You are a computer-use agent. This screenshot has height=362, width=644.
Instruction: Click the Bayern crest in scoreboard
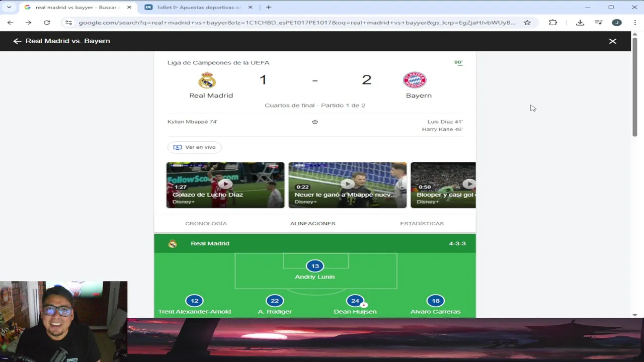pos(415,80)
